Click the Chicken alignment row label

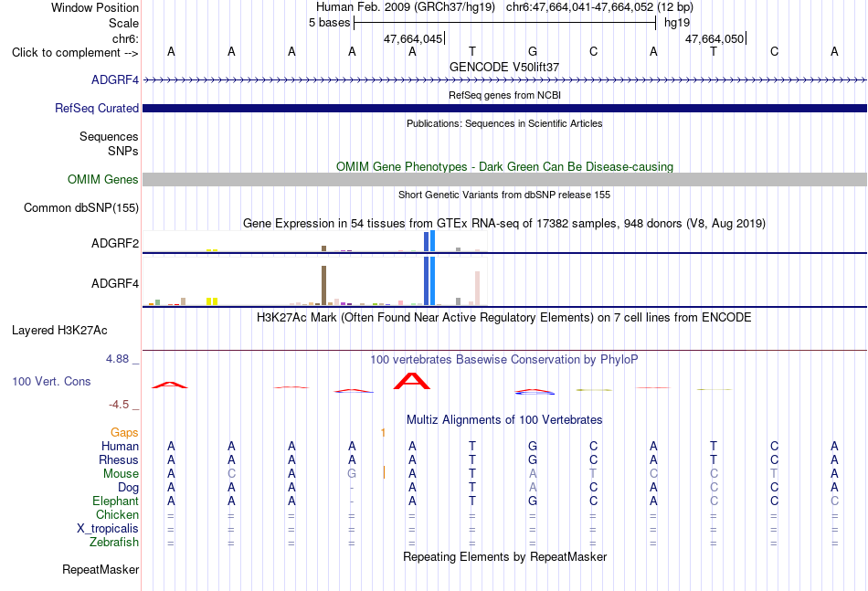(x=117, y=515)
